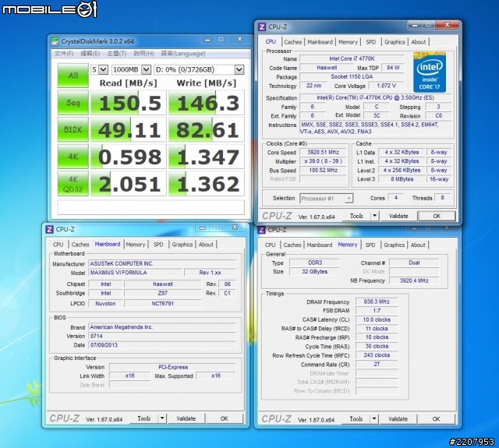Click the CrystalDiskMark title bar app icon
This screenshot has height=448, width=499.
tap(55, 41)
